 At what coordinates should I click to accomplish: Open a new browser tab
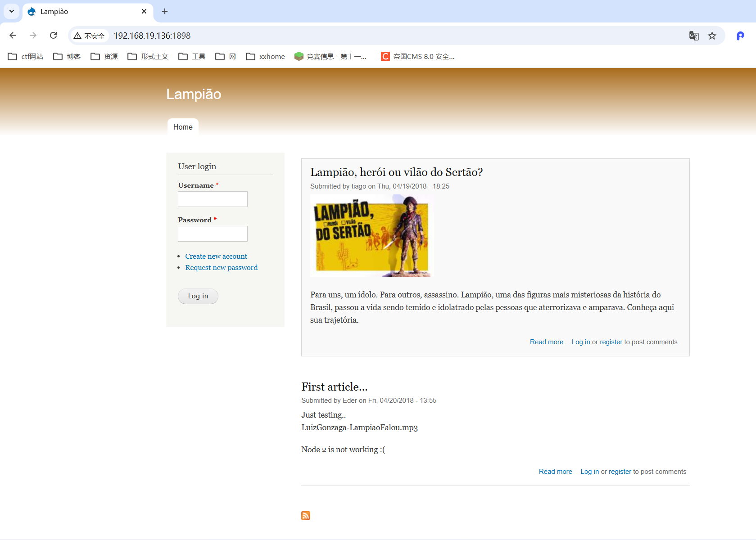click(x=165, y=11)
